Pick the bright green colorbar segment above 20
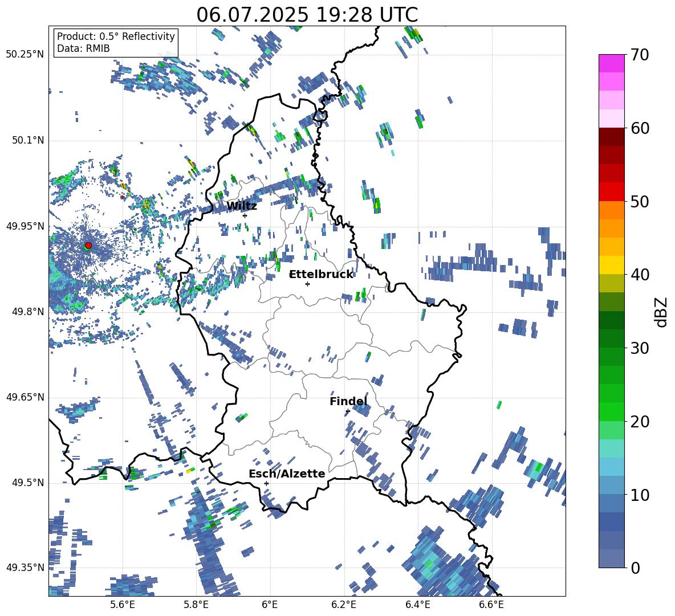Screen dimensions: 675x616 (x=611, y=411)
